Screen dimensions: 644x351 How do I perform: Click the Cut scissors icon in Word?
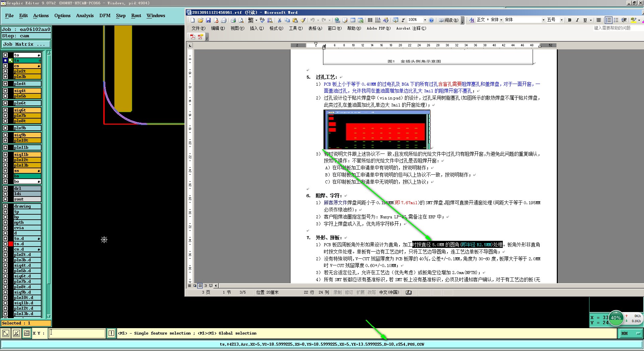click(x=279, y=20)
